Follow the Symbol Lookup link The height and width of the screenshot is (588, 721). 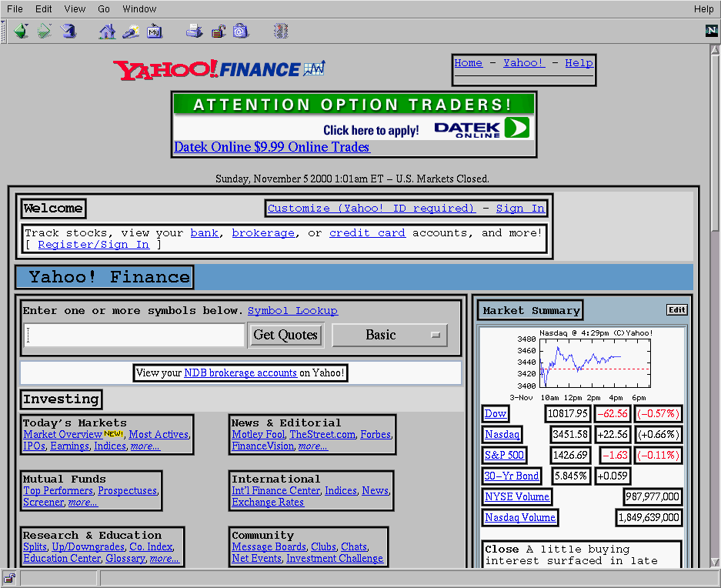coord(293,311)
